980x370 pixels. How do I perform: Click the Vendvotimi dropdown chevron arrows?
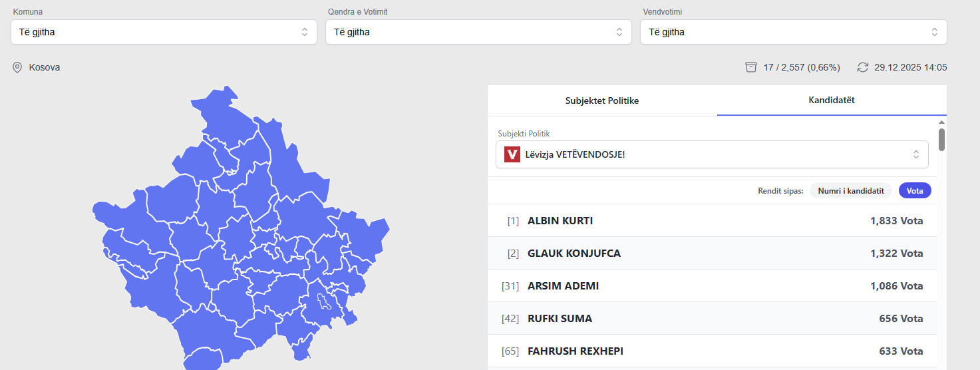pos(934,32)
